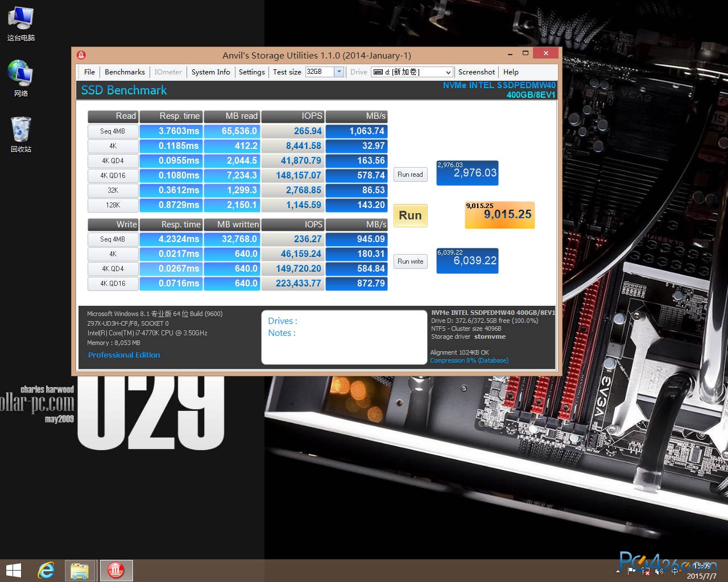Click the Write column header

pyautogui.click(x=113, y=225)
